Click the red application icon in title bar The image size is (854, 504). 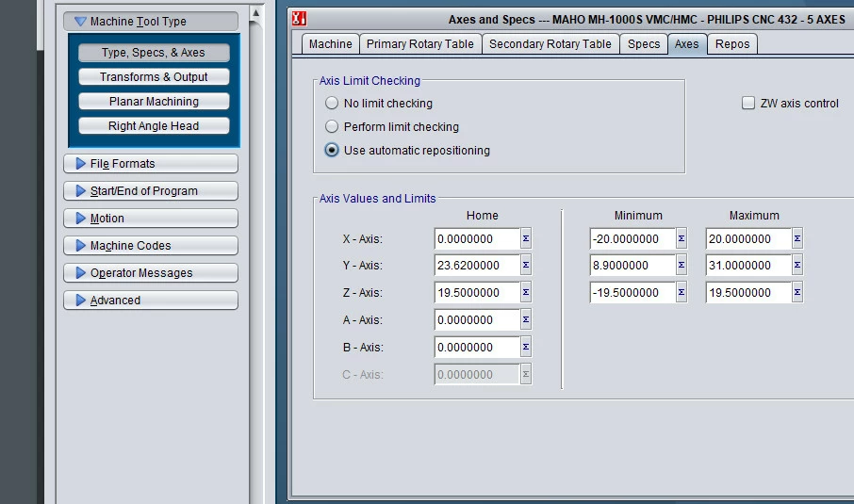[x=299, y=19]
